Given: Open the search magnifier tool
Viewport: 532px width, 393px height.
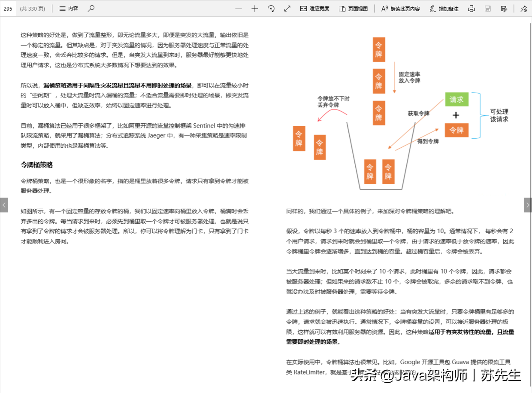Looking at the screenshot, I should [x=91, y=9].
